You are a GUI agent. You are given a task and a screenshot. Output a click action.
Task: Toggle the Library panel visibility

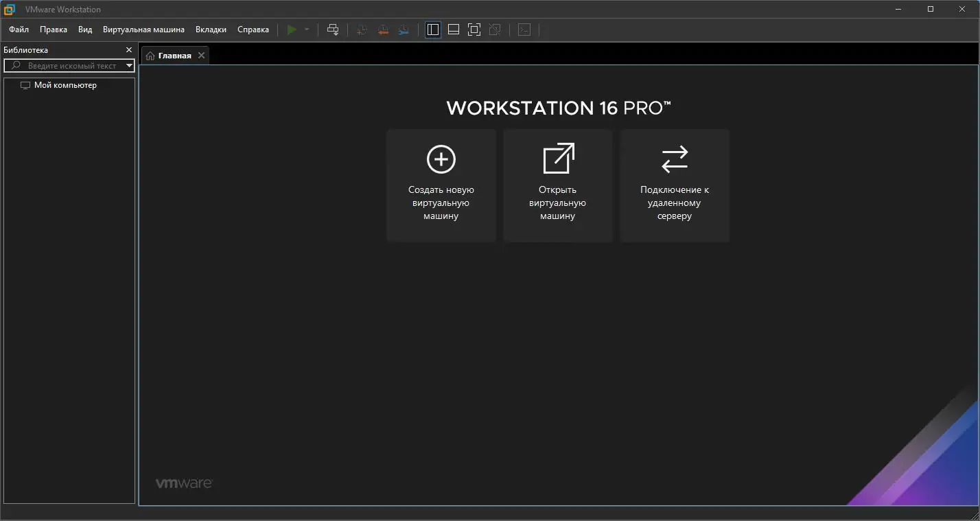click(x=432, y=30)
